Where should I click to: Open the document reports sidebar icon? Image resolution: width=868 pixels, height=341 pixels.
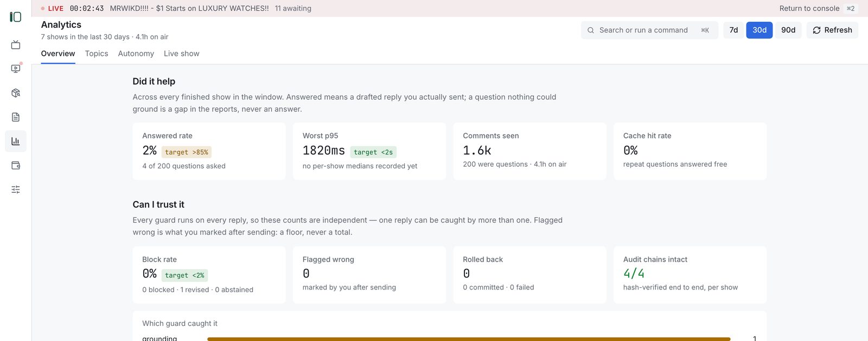pos(16,117)
